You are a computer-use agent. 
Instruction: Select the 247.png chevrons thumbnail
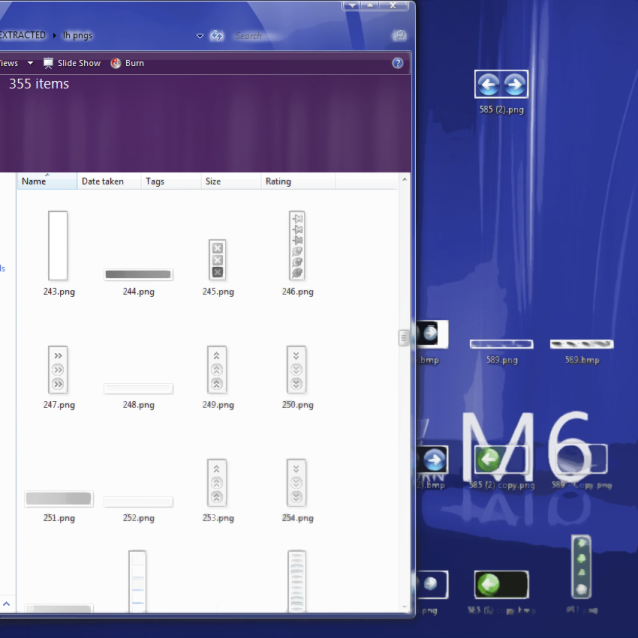(x=58, y=370)
